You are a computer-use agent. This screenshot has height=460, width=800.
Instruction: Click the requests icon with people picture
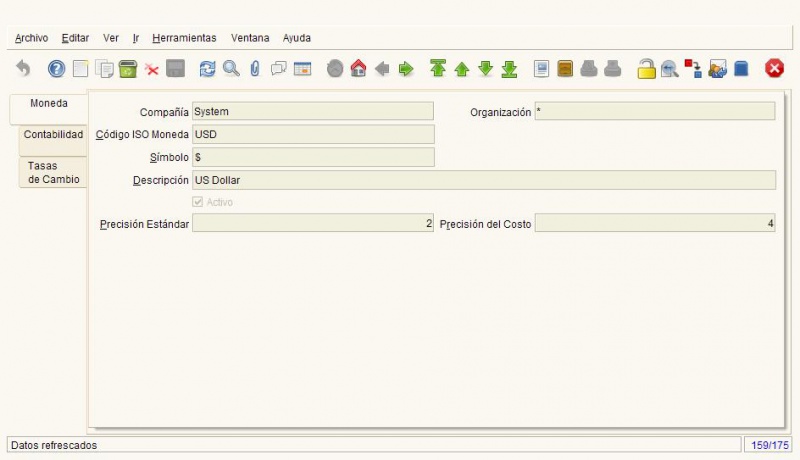(717, 68)
